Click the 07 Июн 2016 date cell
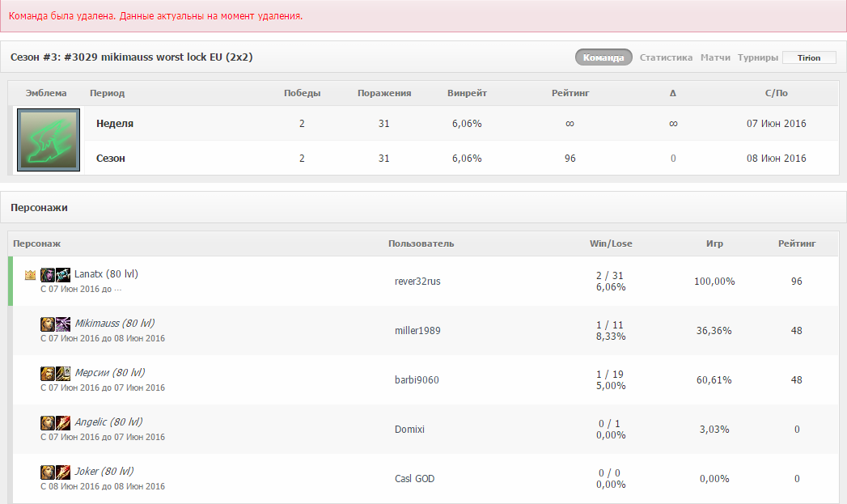The height and width of the screenshot is (504, 847). point(777,123)
